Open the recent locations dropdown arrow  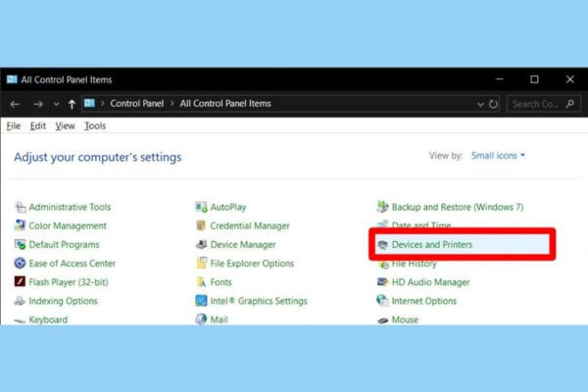pos(56,104)
